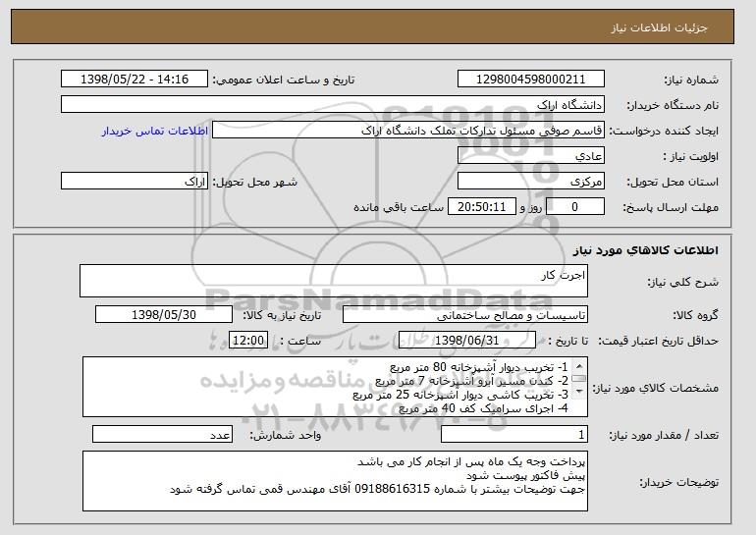Click the unit of measure field عدد

162,434
